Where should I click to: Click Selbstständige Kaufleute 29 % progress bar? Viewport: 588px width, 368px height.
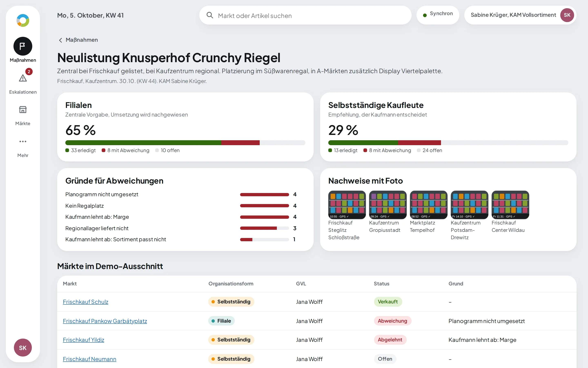click(448, 143)
